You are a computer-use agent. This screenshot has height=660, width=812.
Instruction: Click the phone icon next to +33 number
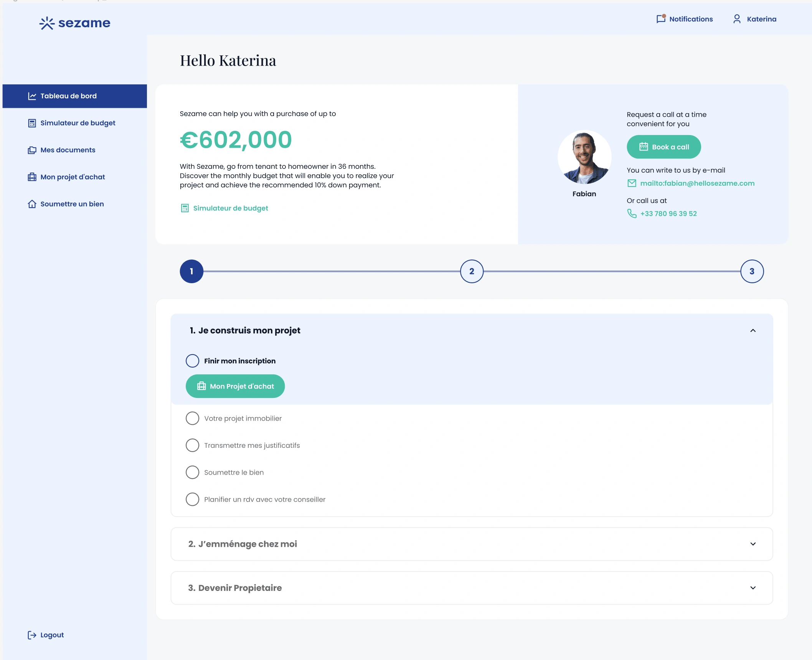click(632, 214)
